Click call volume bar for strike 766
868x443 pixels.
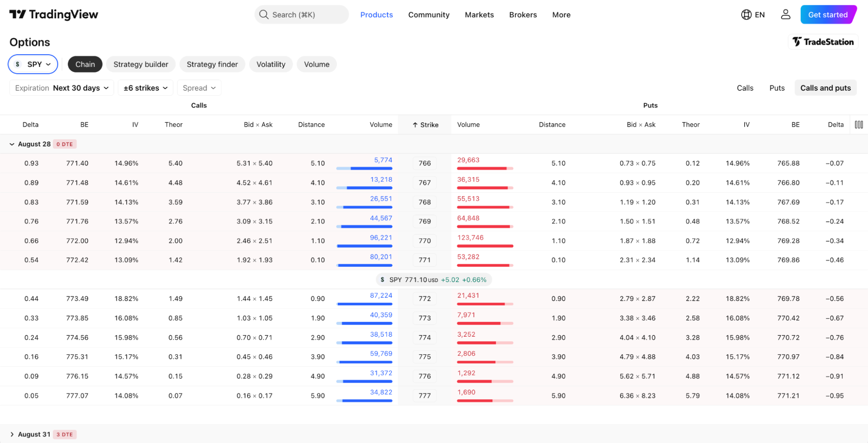(364, 168)
